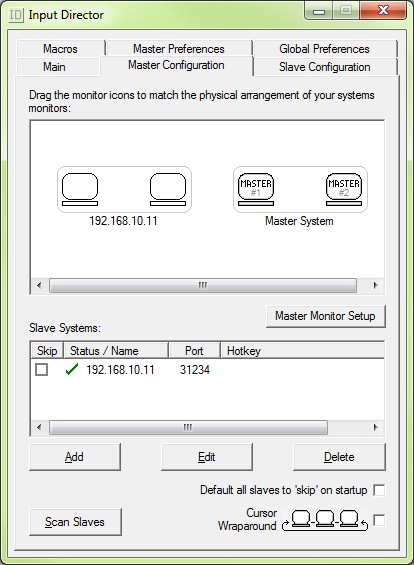
Task: Click the Add slave button
Action: pos(75,457)
